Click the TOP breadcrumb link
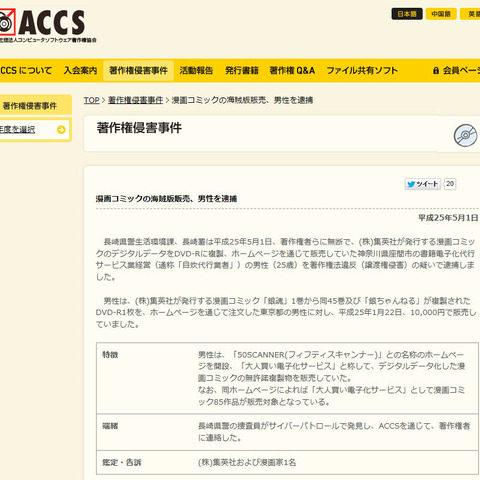This screenshot has height=480, width=480. [x=92, y=100]
